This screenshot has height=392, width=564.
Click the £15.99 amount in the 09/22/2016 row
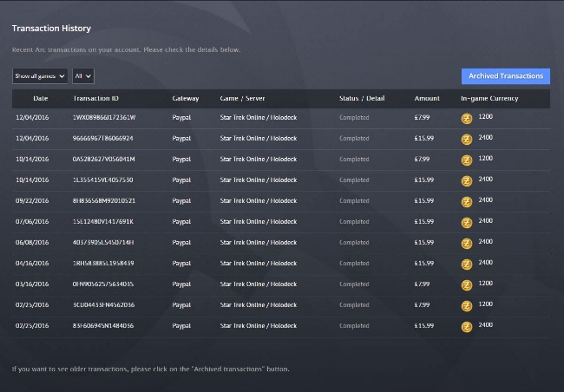point(423,200)
